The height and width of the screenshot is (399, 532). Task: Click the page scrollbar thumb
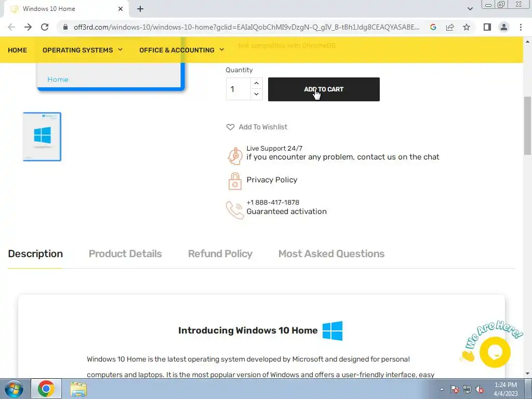click(527, 126)
